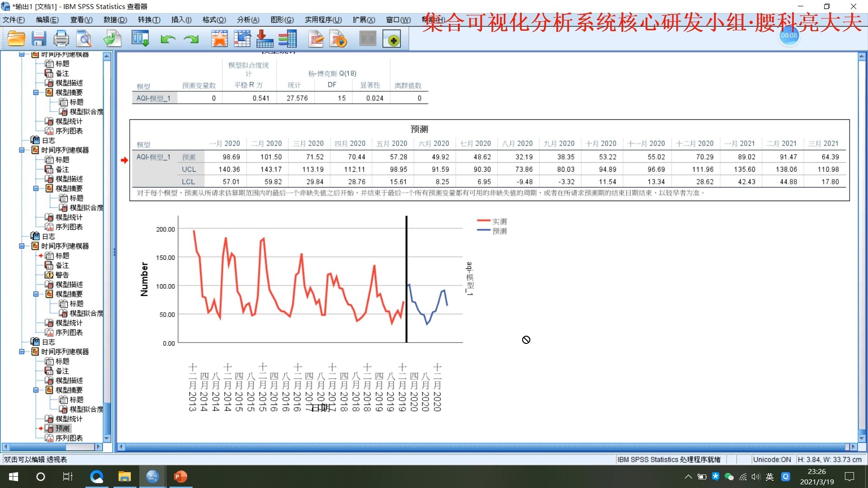
Task: Open Print Preview magnifier icon
Action: (84, 39)
